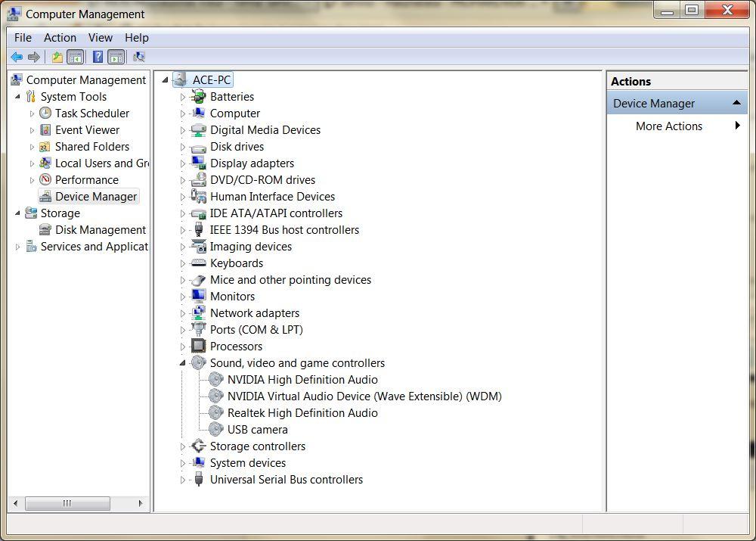Collapse Device Manager actions section arrow
The image size is (756, 541).
pos(736,102)
